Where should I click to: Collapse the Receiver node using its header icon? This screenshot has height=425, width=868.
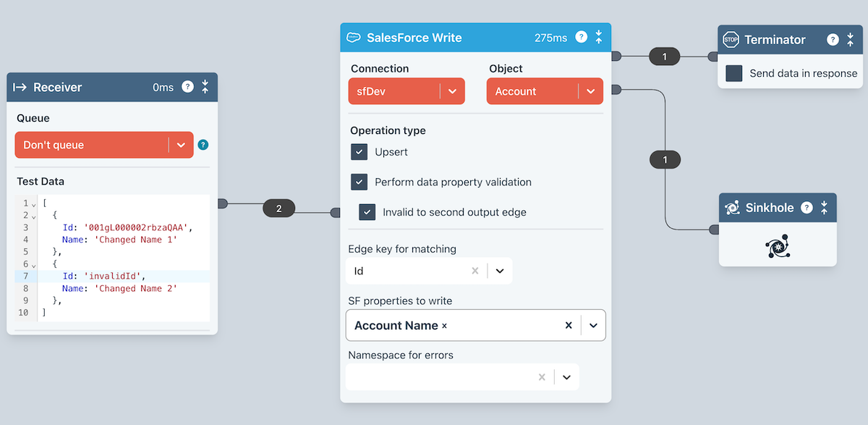(205, 87)
